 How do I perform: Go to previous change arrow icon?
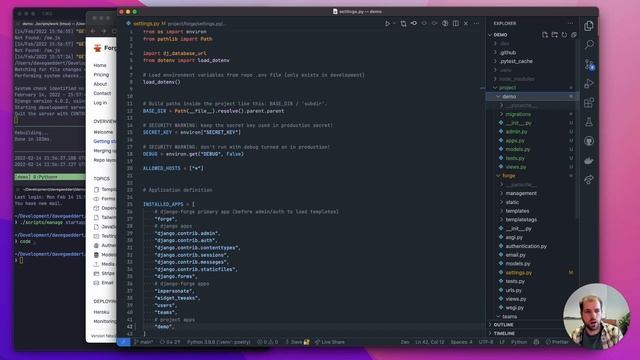(x=424, y=24)
